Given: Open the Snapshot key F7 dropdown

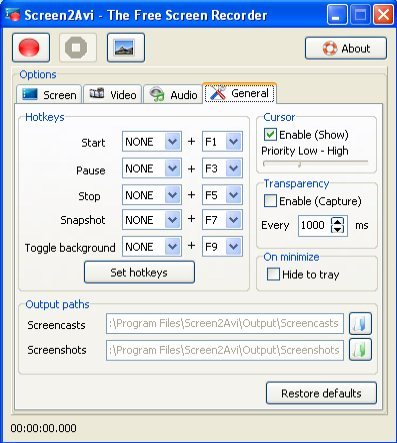Looking at the screenshot, I should pyautogui.click(x=222, y=220).
